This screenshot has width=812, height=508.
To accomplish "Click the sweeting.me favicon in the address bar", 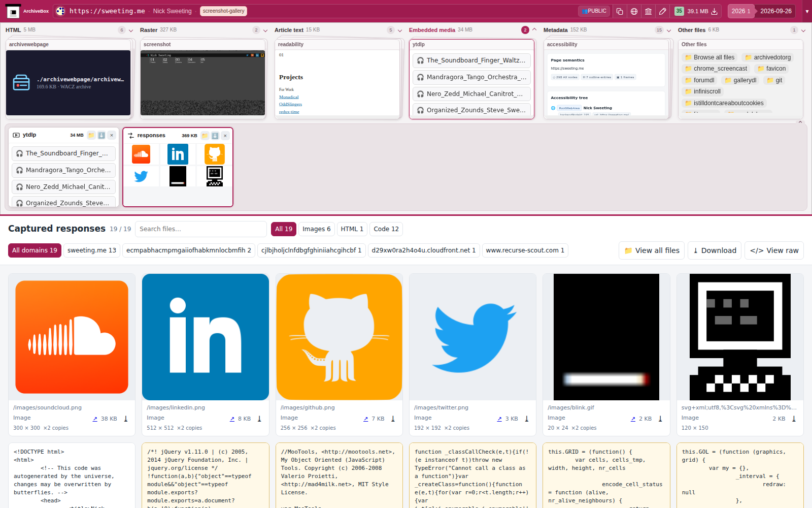I will point(60,11).
